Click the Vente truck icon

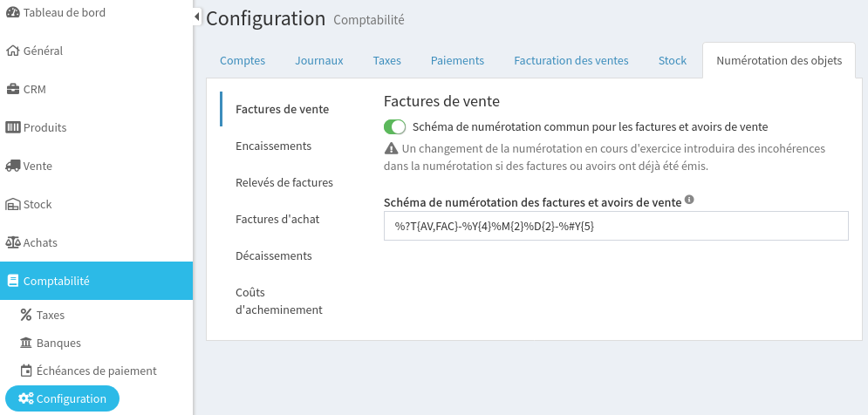[x=13, y=166]
